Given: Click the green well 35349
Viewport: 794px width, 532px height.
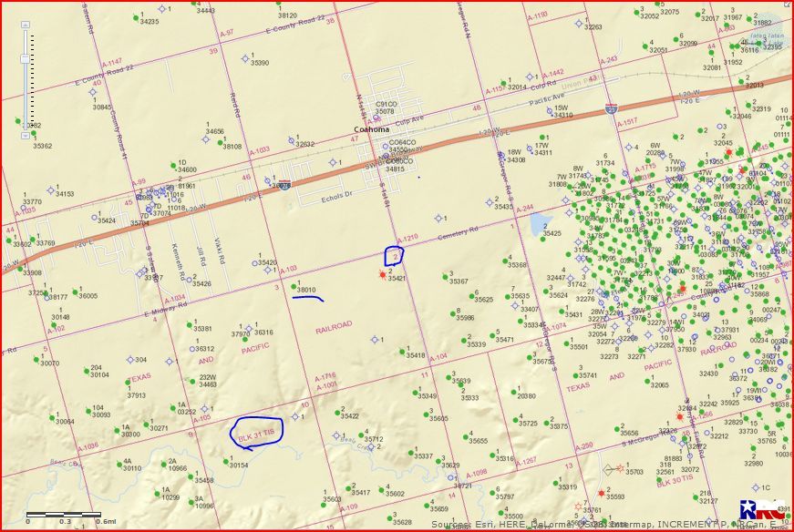Looking at the screenshot, I should 415,392.
